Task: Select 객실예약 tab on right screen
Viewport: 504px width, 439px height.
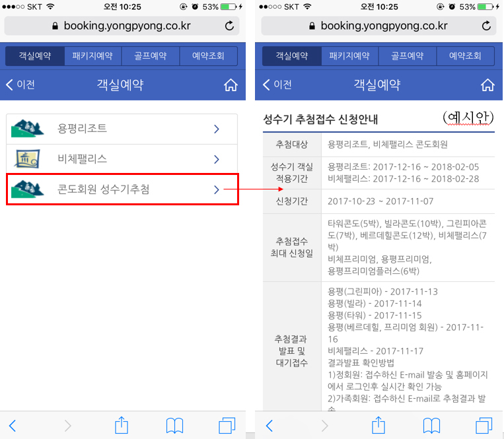Action: pos(292,56)
